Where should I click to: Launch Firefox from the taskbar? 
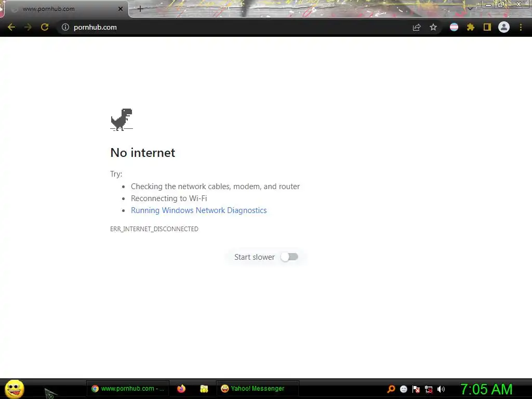tap(181, 389)
